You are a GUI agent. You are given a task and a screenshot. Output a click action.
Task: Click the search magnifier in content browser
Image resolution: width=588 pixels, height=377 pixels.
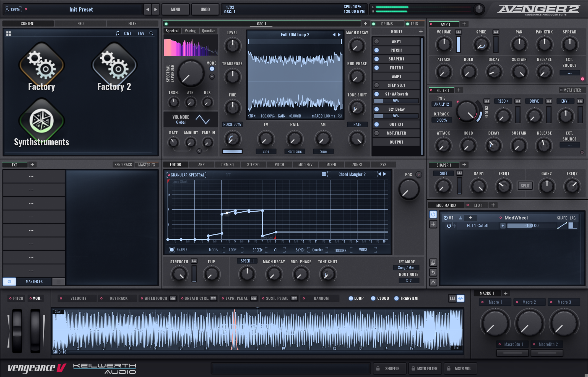click(151, 33)
